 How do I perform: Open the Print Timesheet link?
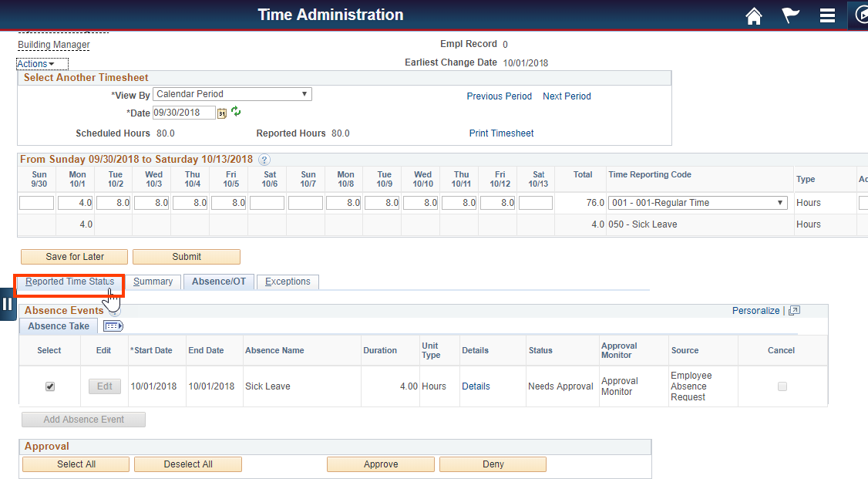point(501,133)
